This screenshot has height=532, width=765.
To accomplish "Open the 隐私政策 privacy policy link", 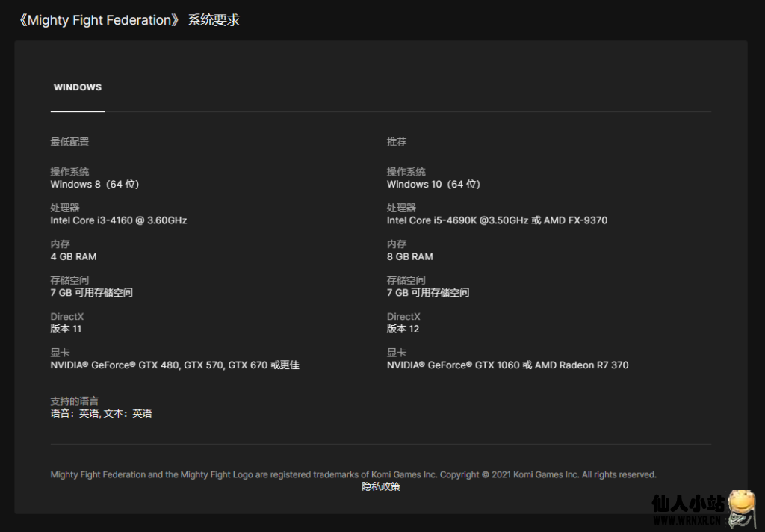I will pyautogui.click(x=381, y=486).
